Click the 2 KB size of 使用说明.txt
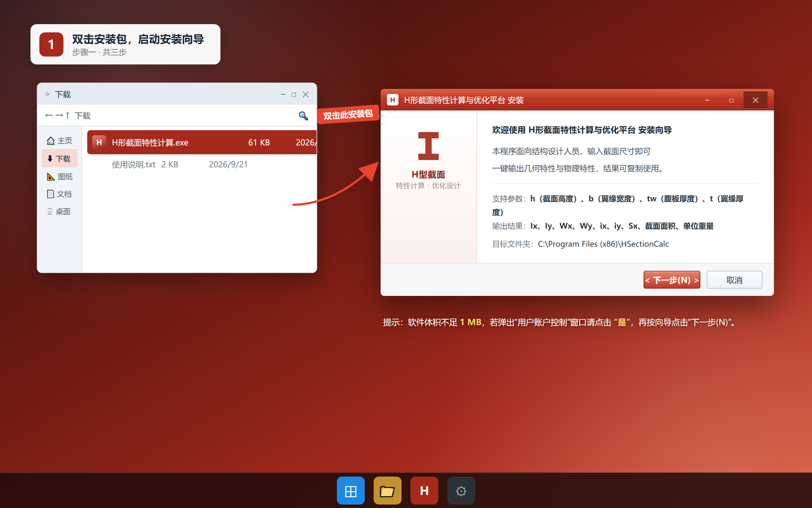 coord(170,164)
